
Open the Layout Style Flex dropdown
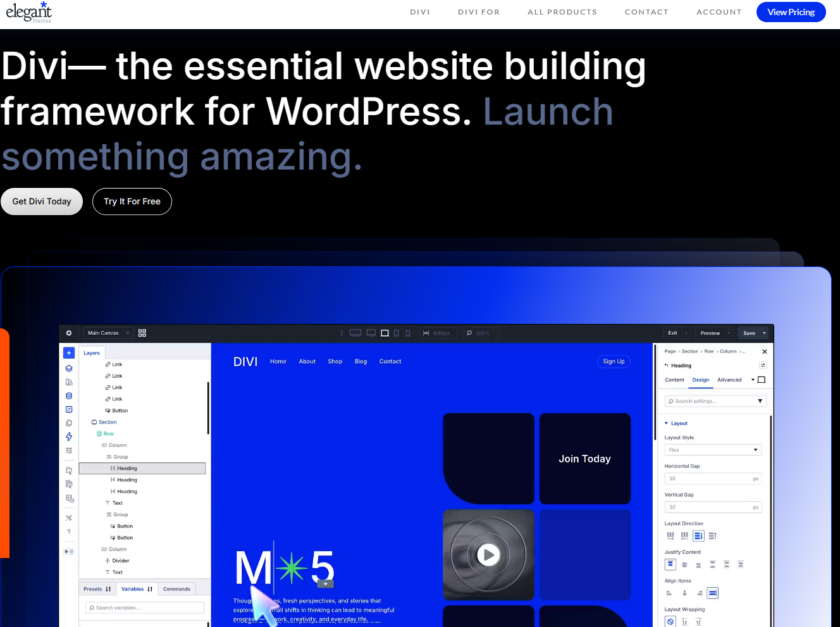point(713,450)
